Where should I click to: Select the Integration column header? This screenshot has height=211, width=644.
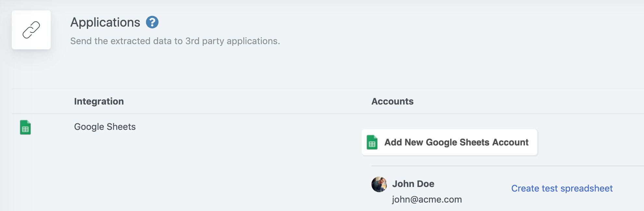[x=99, y=101]
